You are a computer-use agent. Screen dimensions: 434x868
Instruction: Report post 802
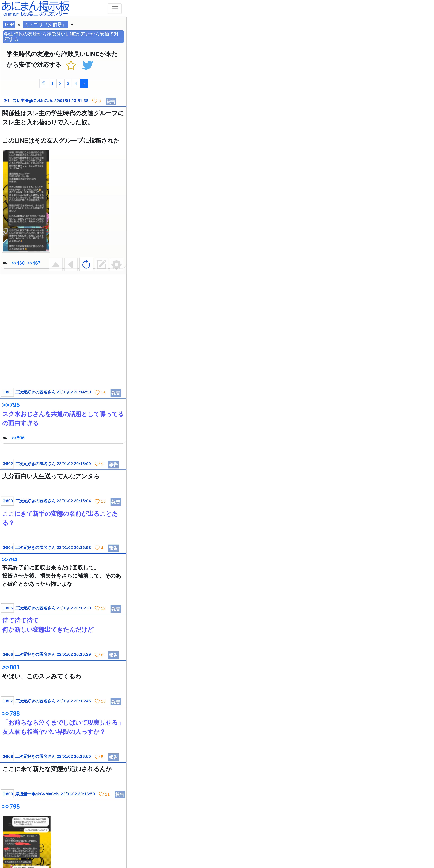click(113, 465)
